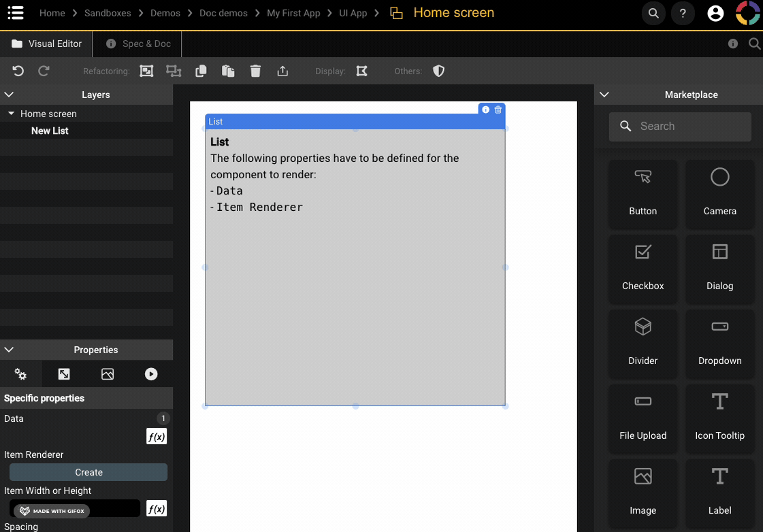Collapse the Layers panel
The image size is (763, 532).
pos(9,95)
